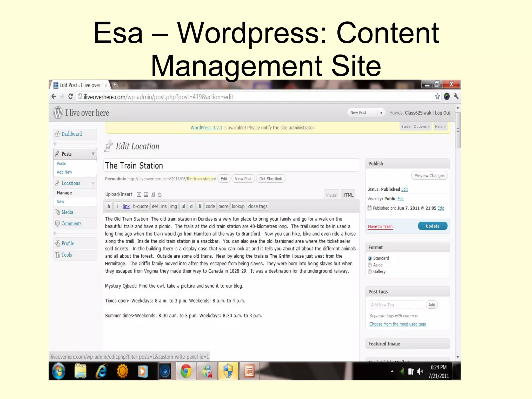Select the Aside format radio button

[x=370, y=265]
